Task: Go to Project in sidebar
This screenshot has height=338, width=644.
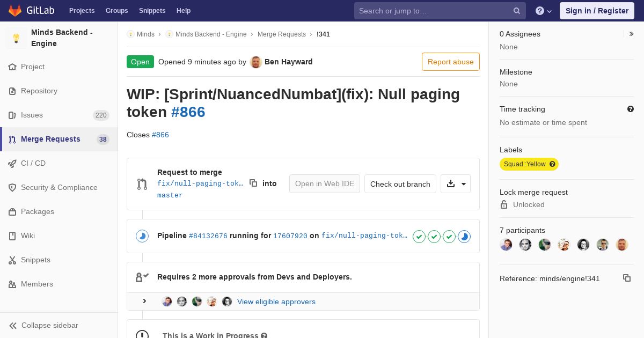Action: pyautogui.click(x=58, y=67)
